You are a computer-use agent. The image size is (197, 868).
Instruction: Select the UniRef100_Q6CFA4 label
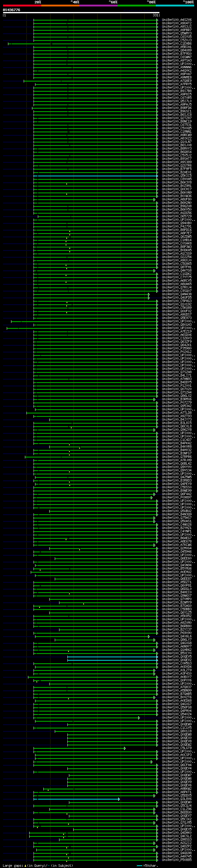(176, 765)
